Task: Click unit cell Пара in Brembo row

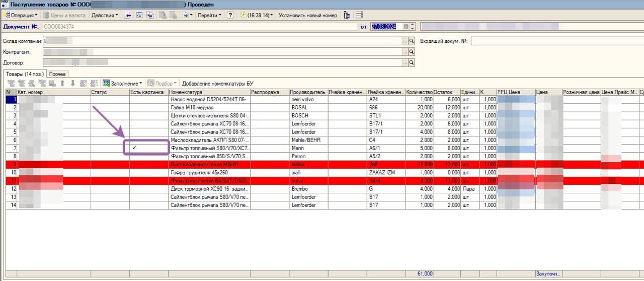Action: pyautogui.click(x=469, y=188)
